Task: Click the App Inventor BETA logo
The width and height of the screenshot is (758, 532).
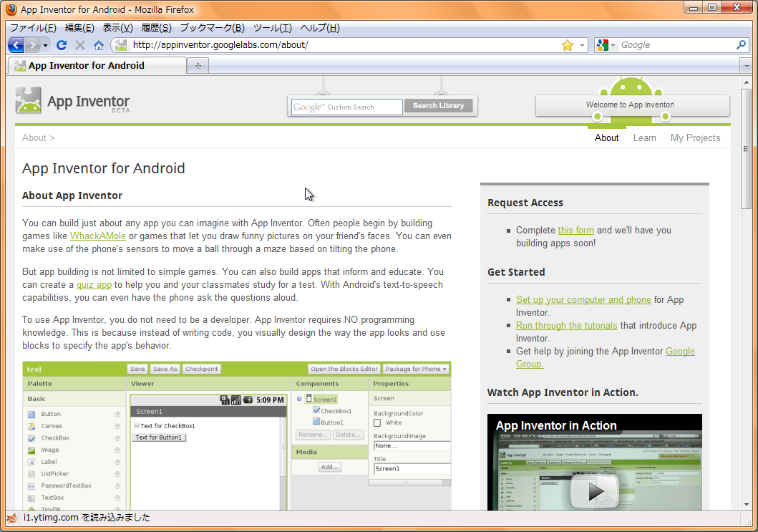Action: coord(72,100)
